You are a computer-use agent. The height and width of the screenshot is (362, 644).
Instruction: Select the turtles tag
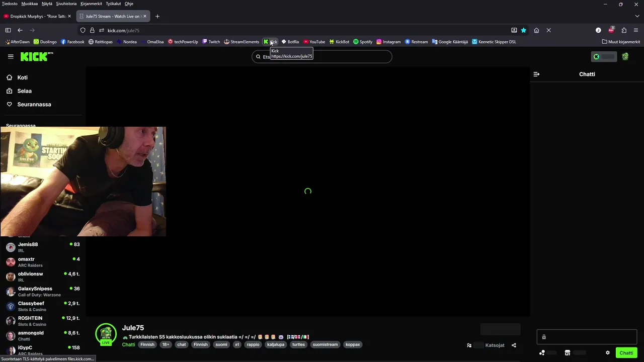pos(298,345)
